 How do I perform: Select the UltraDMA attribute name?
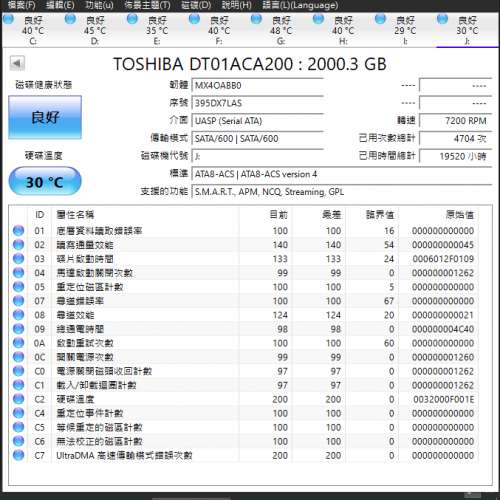coord(124,455)
